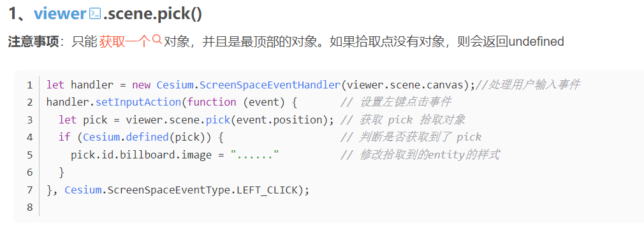Click the search magnifier icon after 获取一个
Viewport: 644px width, 238px height.
click(157, 39)
